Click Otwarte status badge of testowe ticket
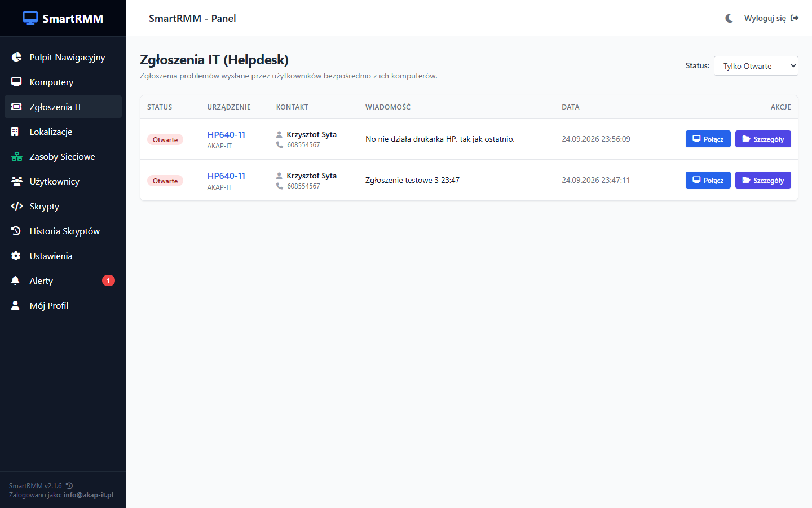 [165, 181]
